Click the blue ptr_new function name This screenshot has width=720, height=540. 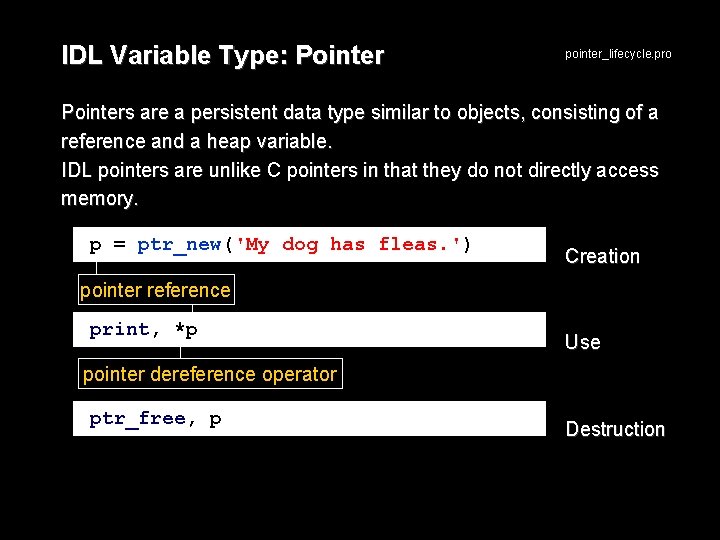point(179,245)
